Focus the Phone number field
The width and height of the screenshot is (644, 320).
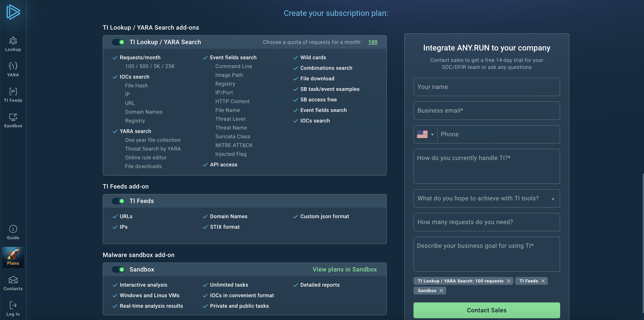(x=498, y=134)
